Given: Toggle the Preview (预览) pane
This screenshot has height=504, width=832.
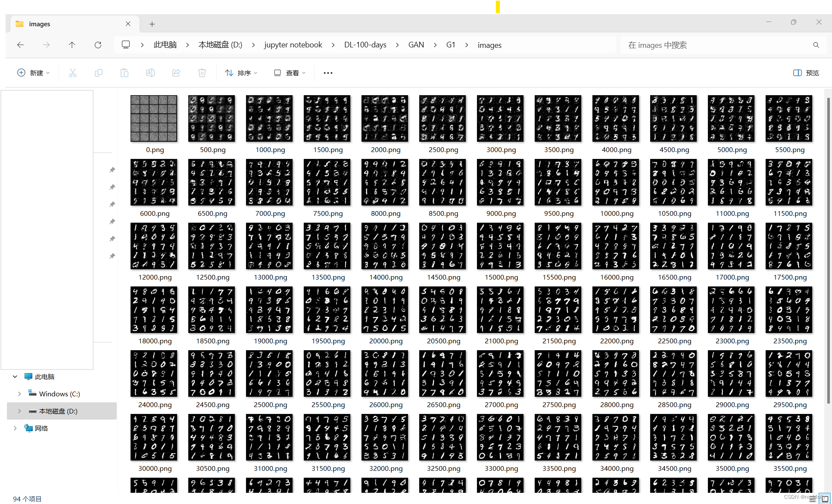Looking at the screenshot, I should 806,73.
